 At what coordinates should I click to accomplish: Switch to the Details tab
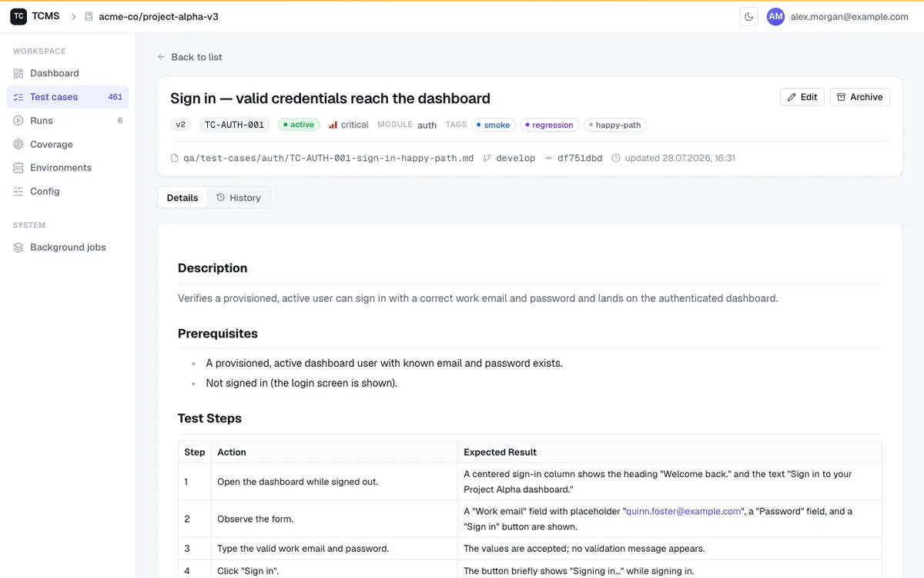click(x=182, y=197)
